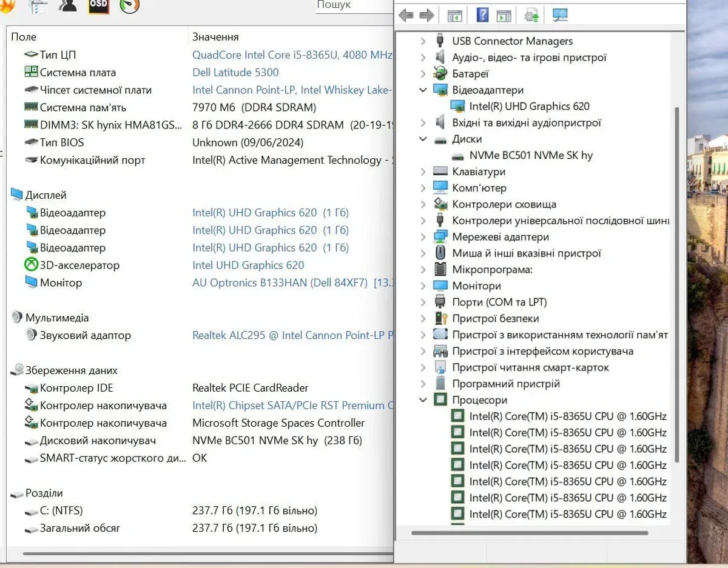Click the update driver icon with green arrow
Screen dimensions: 728x568
pyautogui.click(x=532, y=15)
